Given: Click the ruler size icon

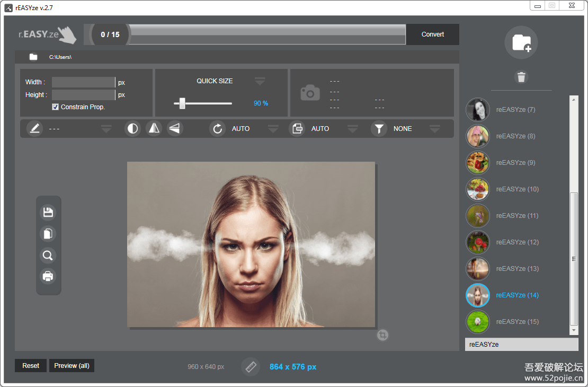Looking at the screenshot, I should [251, 367].
